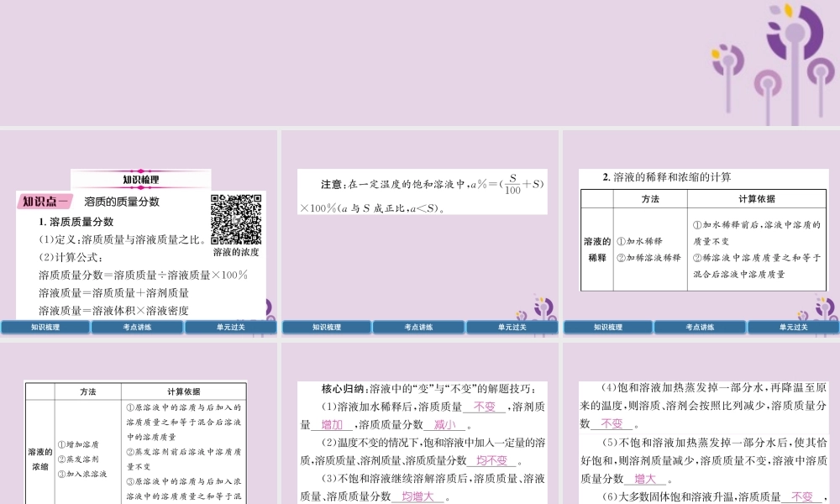Viewport: 840px width, 504px height.
Task: Click formula 溶液质量=溶质质量+溶剂质量
Action: click(113, 293)
